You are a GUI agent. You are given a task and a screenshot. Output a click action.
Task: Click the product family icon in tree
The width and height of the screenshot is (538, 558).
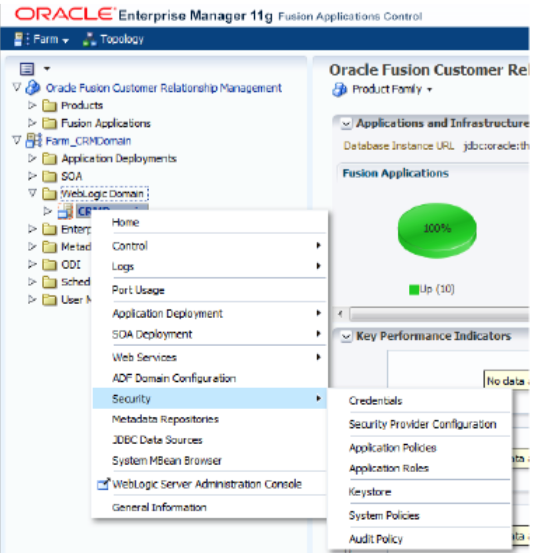[33, 88]
